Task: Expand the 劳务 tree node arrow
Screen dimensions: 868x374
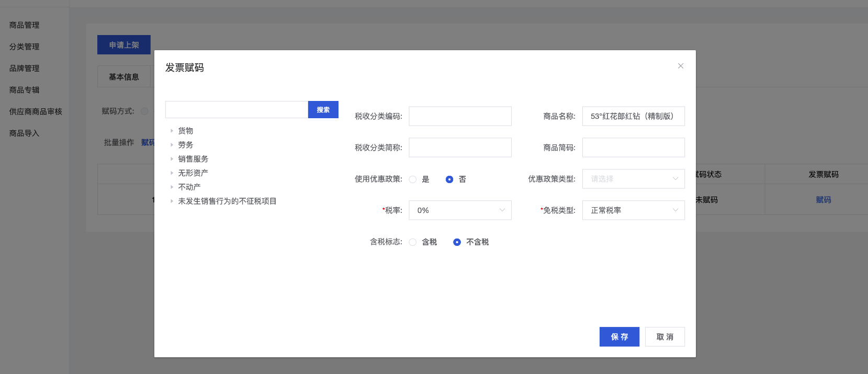Action: click(x=172, y=145)
